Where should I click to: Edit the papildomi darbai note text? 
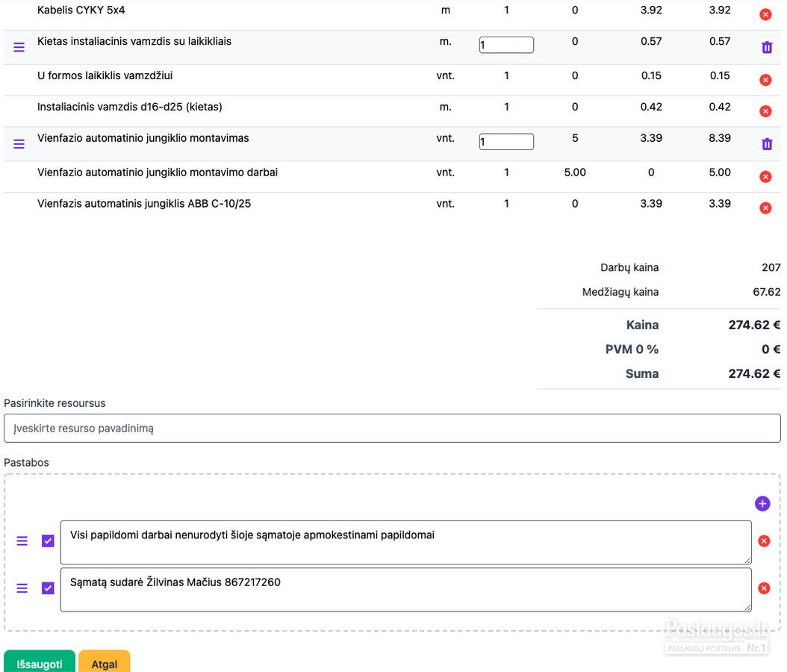pyautogui.click(x=406, y=542)
